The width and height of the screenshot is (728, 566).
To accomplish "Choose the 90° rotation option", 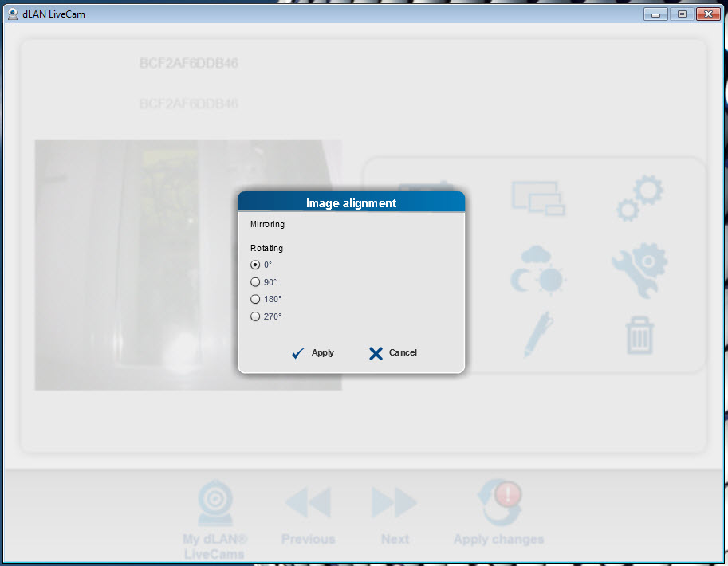I will click(255, 282).
